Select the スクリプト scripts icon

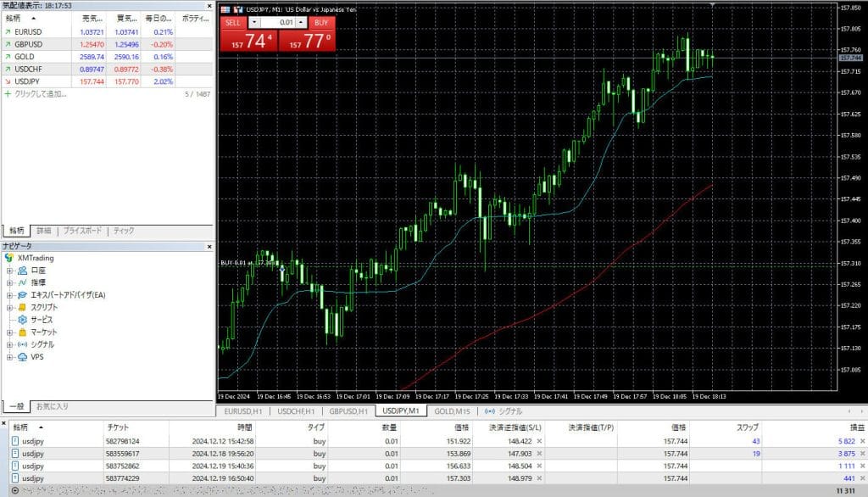[23, 307]
